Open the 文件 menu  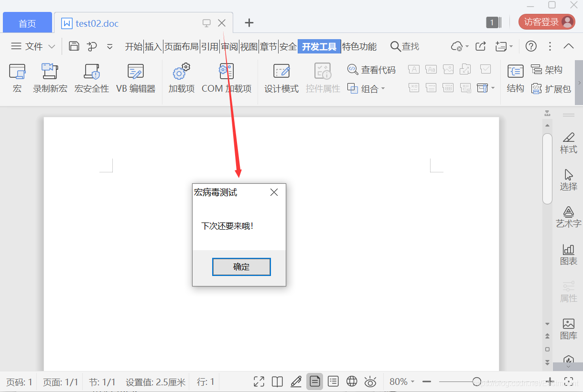(33, 46)
